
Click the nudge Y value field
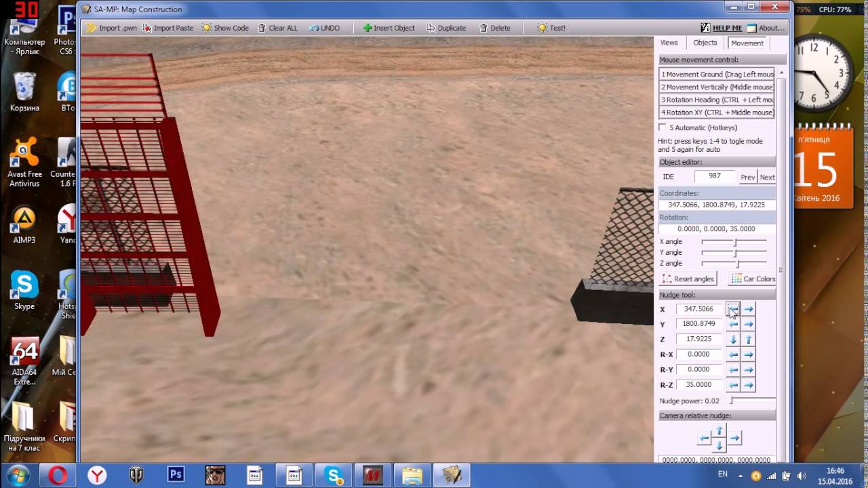[x=699, y=324]
